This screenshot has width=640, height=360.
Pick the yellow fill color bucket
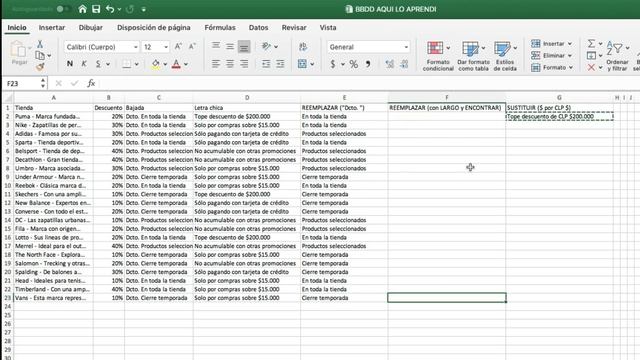point(156,64)
